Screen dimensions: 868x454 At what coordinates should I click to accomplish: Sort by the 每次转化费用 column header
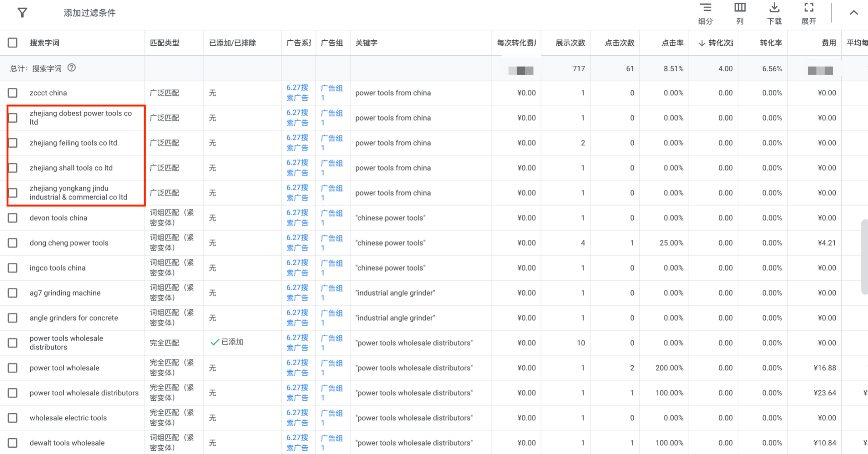516,43
